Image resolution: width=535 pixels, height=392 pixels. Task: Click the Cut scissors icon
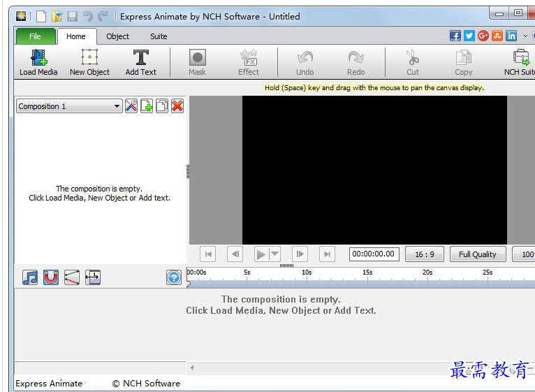coord(413,57)
